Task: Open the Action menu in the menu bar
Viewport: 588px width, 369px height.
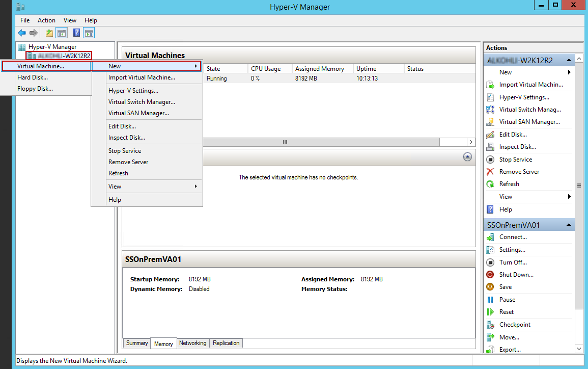Action: pyautogui.click(x=46, y=20)
